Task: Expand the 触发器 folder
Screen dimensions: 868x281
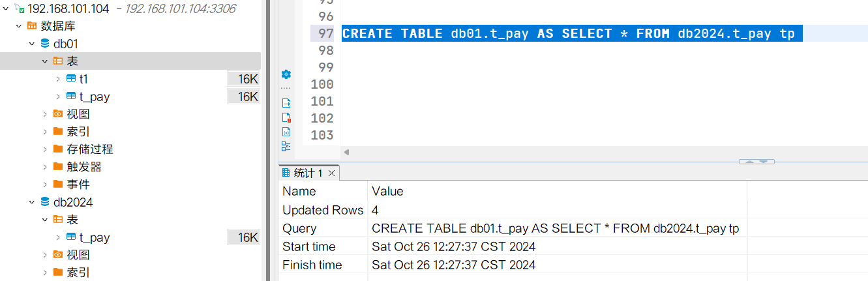Action: click(45, 167)
